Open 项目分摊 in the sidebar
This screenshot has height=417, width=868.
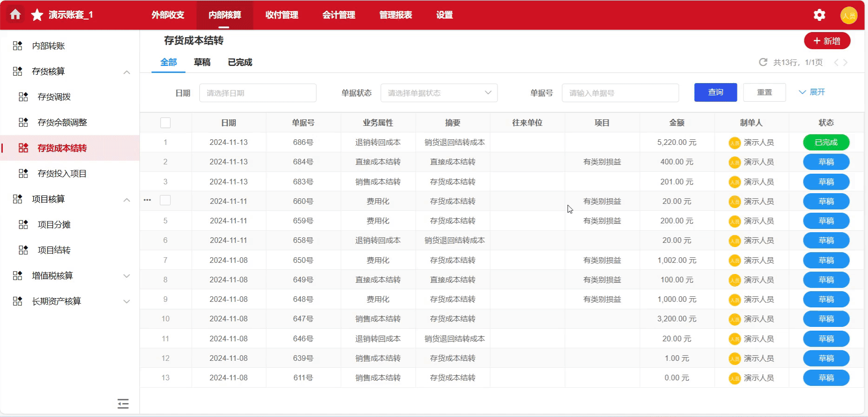(54, 225)
